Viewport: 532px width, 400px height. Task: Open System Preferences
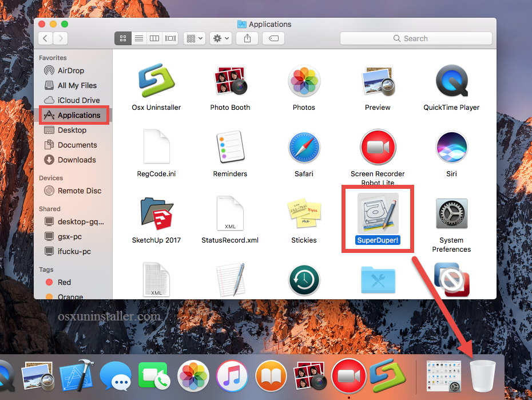tap(451, 213)
